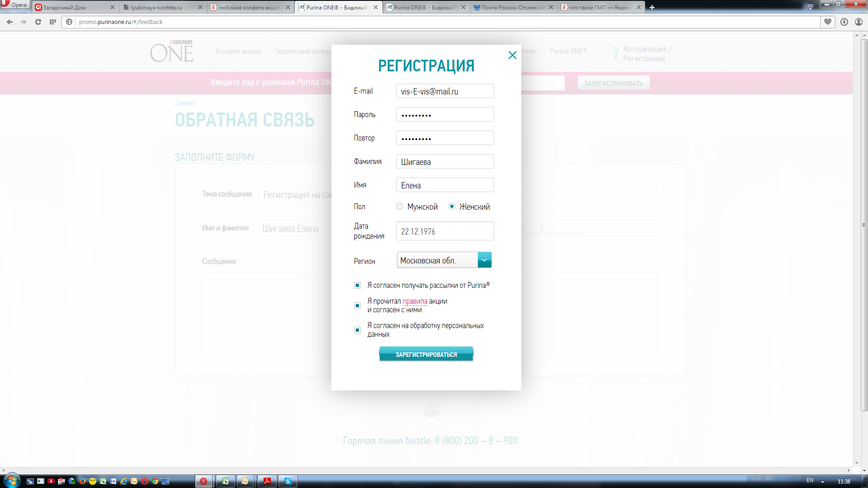Launch Word from the quick launch

pos(113,481)
